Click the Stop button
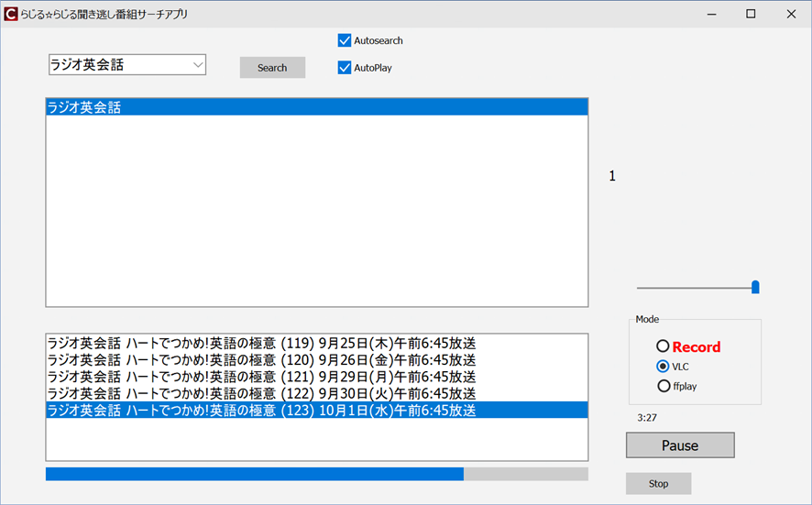Screen dimensions: 812x505 click(x=658, y=483)
